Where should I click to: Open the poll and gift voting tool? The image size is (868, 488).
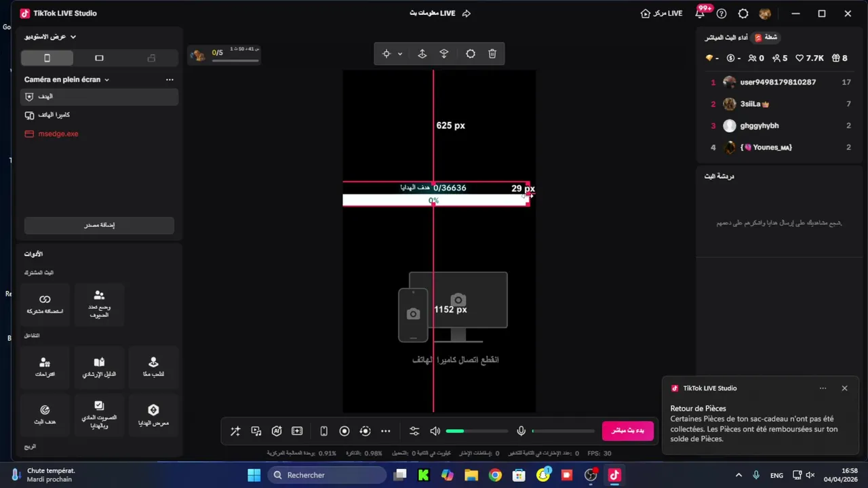(99, 415)
